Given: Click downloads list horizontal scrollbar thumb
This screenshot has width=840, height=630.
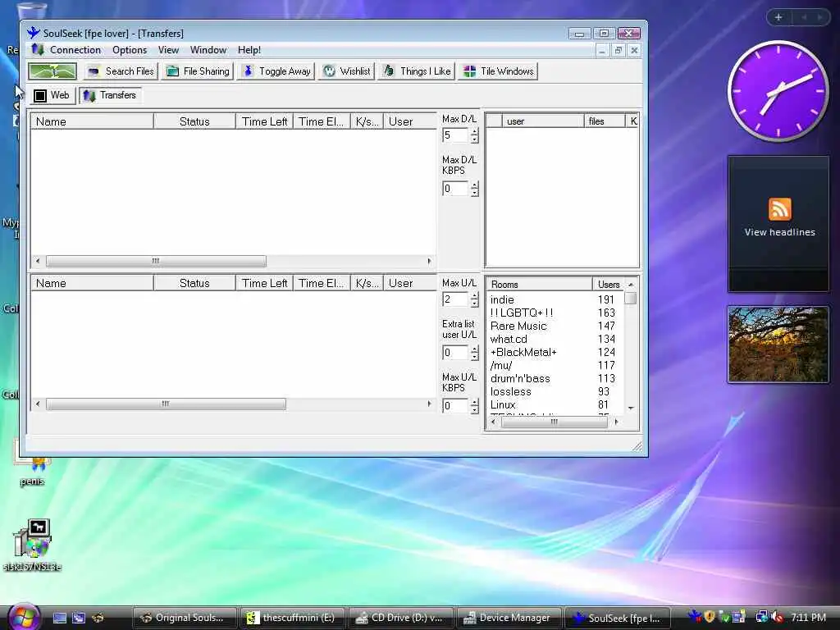Looking at the screenshot, I should pyautogui.click(x=156, y=261).
